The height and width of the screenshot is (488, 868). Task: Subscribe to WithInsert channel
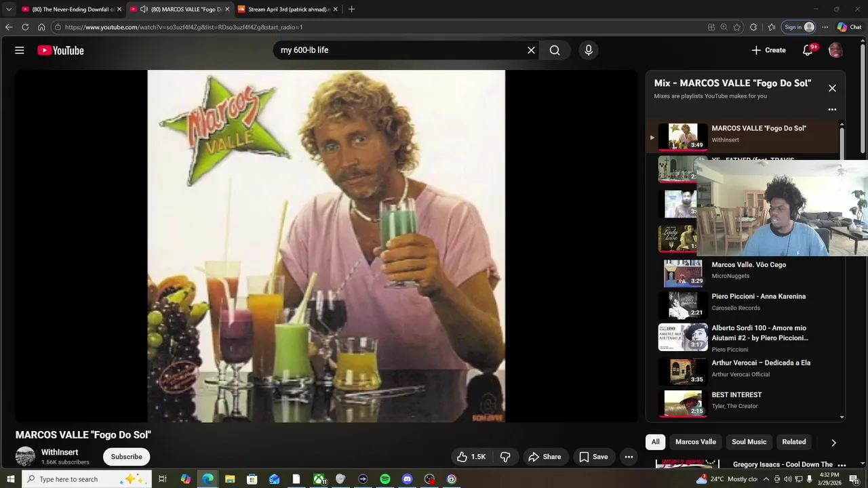127,457
